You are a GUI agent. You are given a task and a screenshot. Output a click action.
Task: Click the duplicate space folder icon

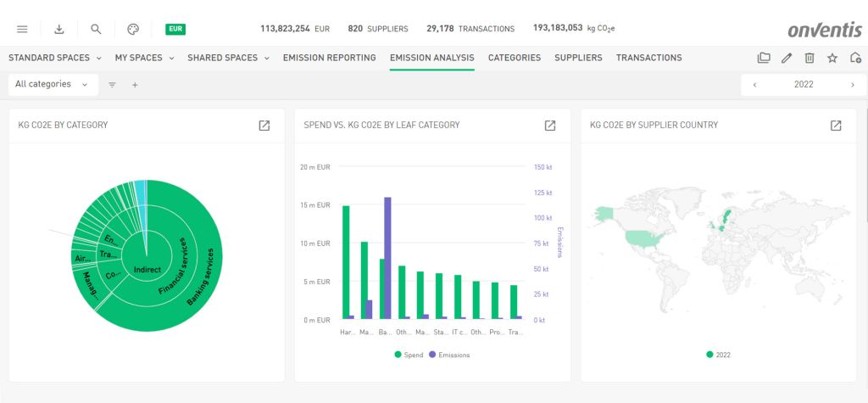click(764, 58)
